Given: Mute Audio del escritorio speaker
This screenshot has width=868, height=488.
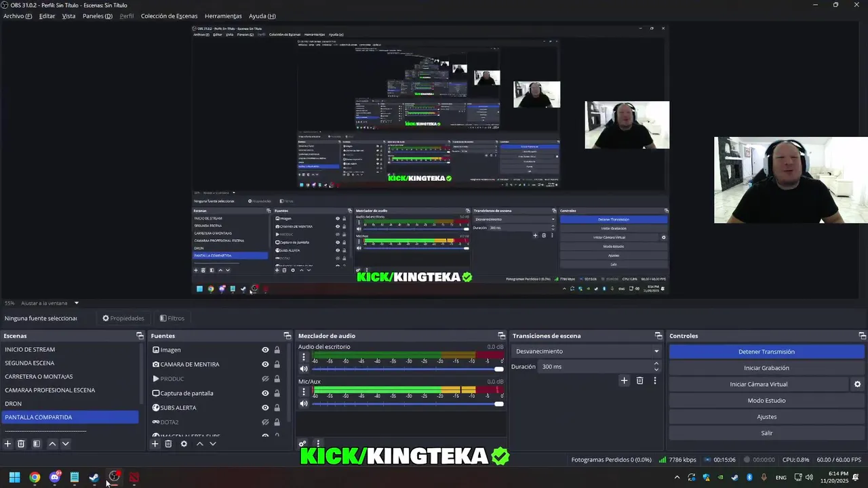Looking at the screenshot, I should click(304, 369).
